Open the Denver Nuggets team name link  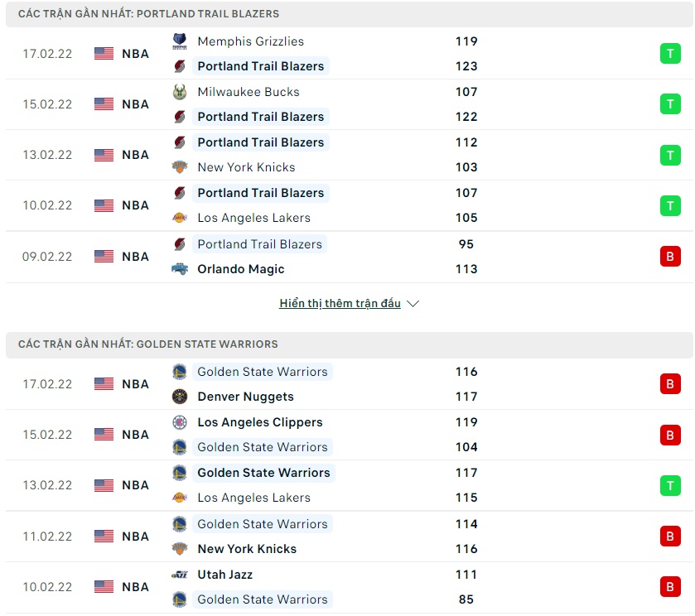point(245,397)
